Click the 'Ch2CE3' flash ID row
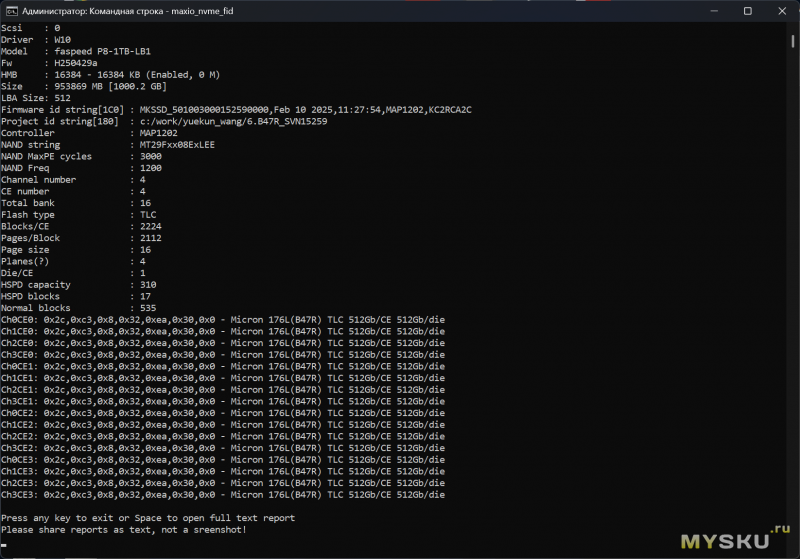The height and width of the screenshot is (559, 800). click(x=223, y=483)
